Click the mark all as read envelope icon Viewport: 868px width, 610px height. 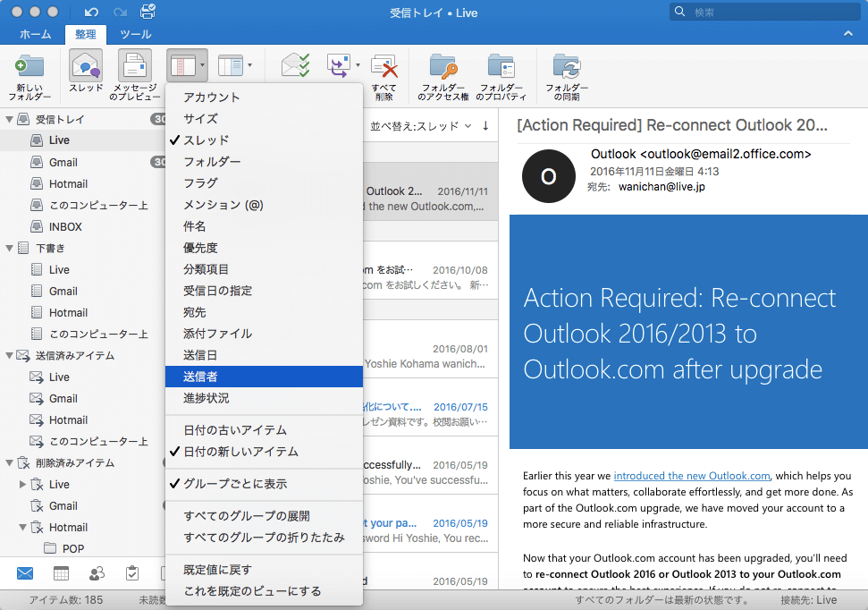pyautogui.click(x=296, y=65)
